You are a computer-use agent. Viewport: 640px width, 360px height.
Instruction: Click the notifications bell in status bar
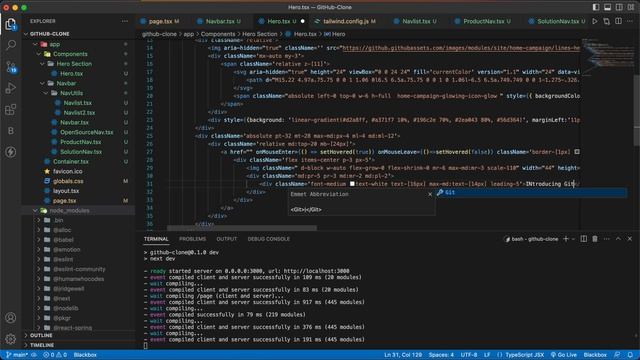(x=630, y=355)
